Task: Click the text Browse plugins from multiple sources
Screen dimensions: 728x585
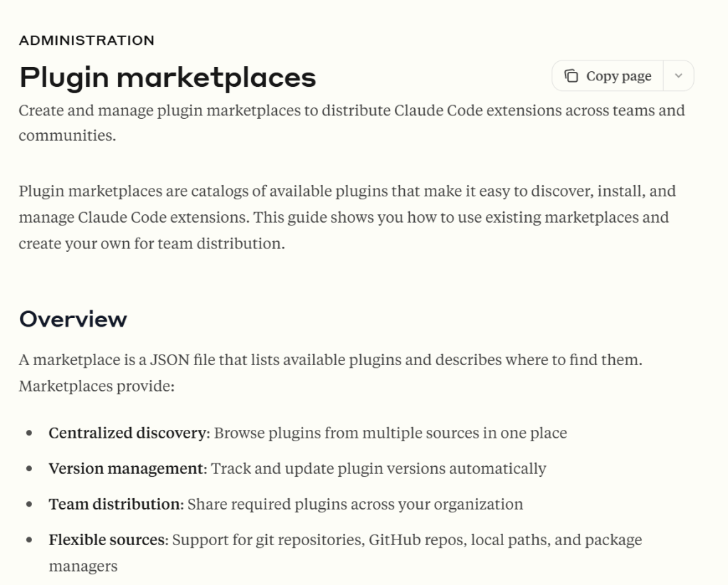Action: click(x=390, y=433)
